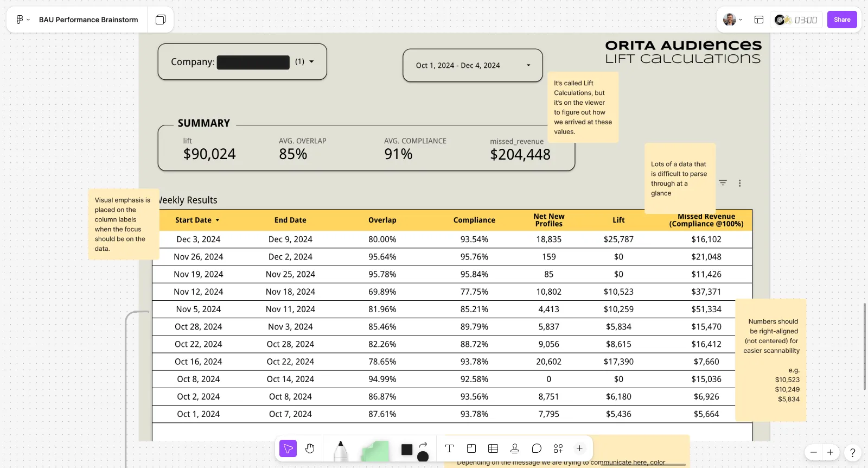The width and height of the screenshot is (868, 468).
Task: Click the Weekly Results table title
Action: coord(187,200)
